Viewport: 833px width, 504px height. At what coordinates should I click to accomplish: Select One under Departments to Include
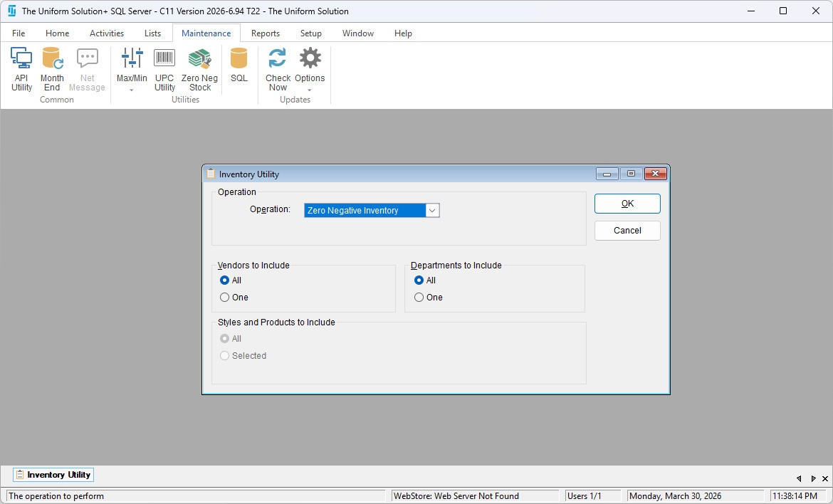pos(419,298)
